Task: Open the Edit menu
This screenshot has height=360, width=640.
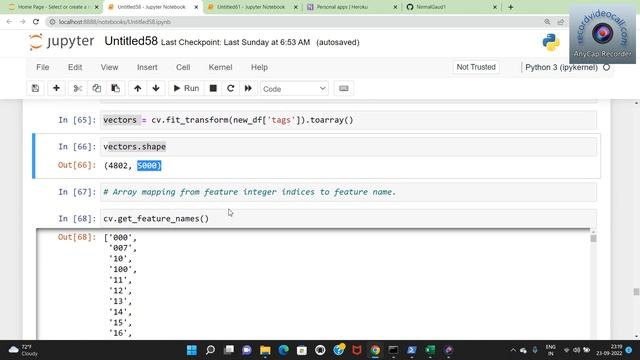Action: 75,67
